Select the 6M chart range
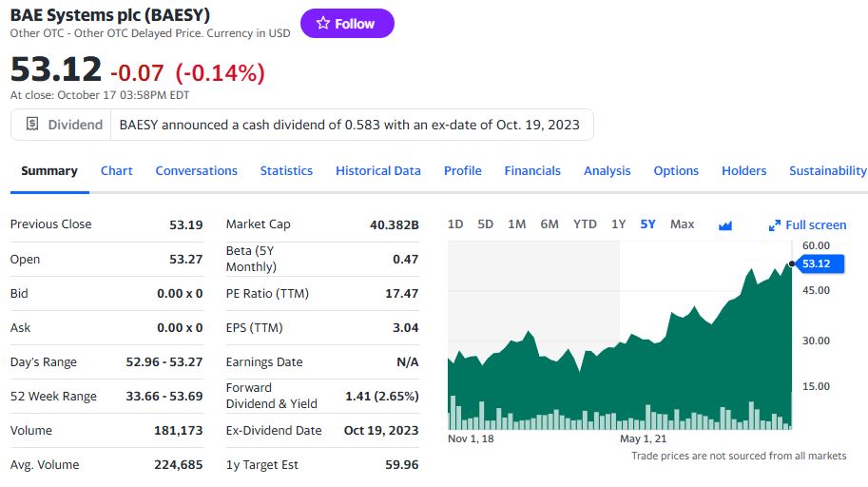The width and height of the screenshot is (868, 487). pyautogui.click(x=550, y=224)
